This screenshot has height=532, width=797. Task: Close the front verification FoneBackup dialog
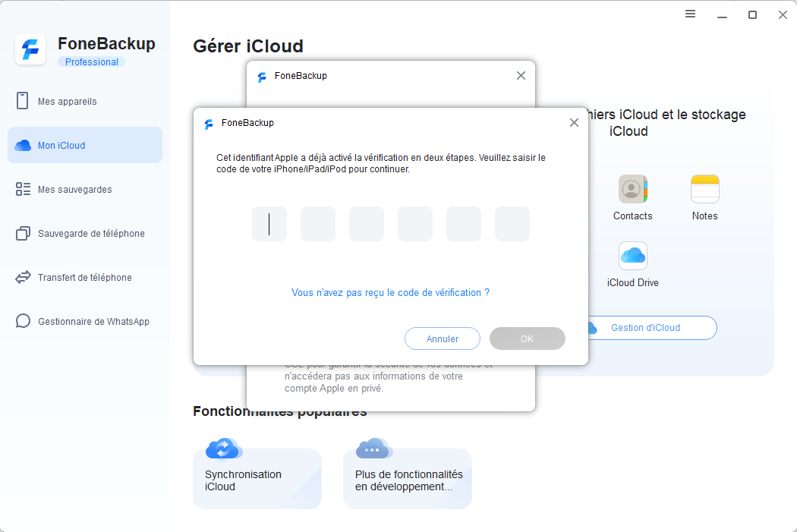(574, 122)
